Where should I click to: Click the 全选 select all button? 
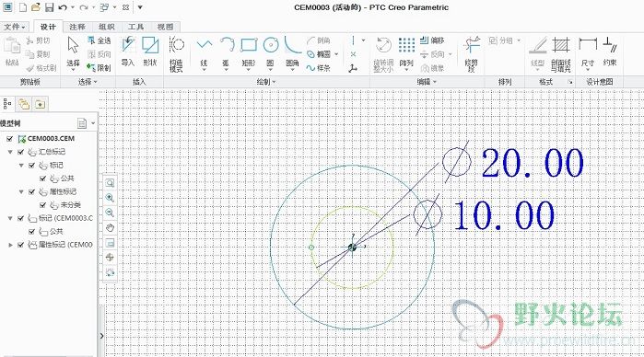point(99,40)
